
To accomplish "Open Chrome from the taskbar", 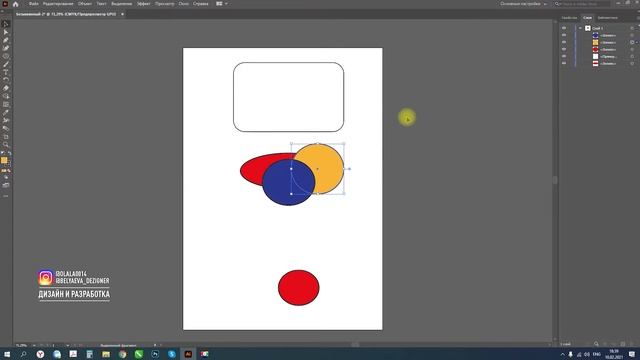I will pos(122,354).
